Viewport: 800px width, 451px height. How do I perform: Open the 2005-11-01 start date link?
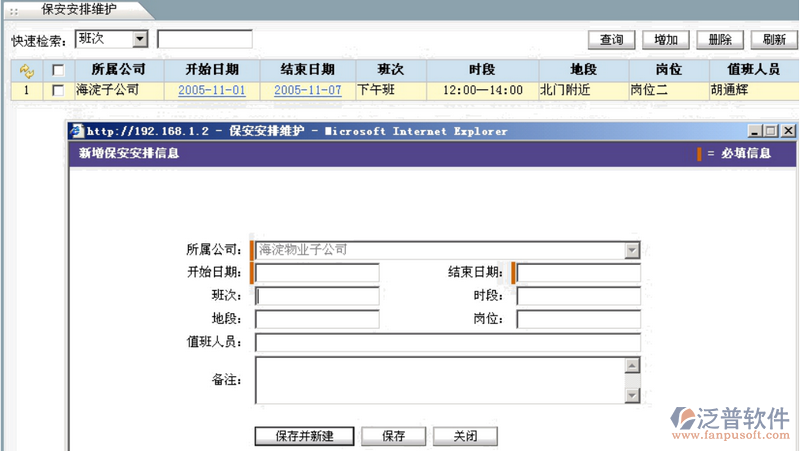click(211, 90)
